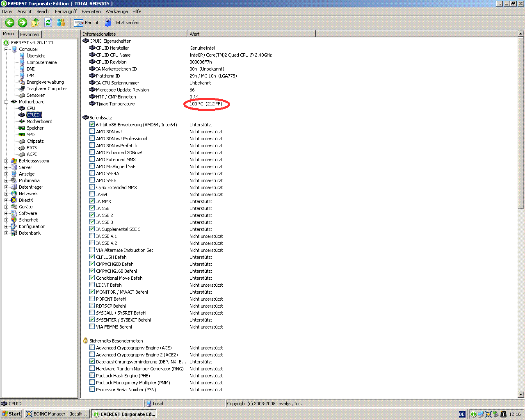Open the Ansicht menu
The width and height of the screenshot is (525, 420).
tap(25, 11)
